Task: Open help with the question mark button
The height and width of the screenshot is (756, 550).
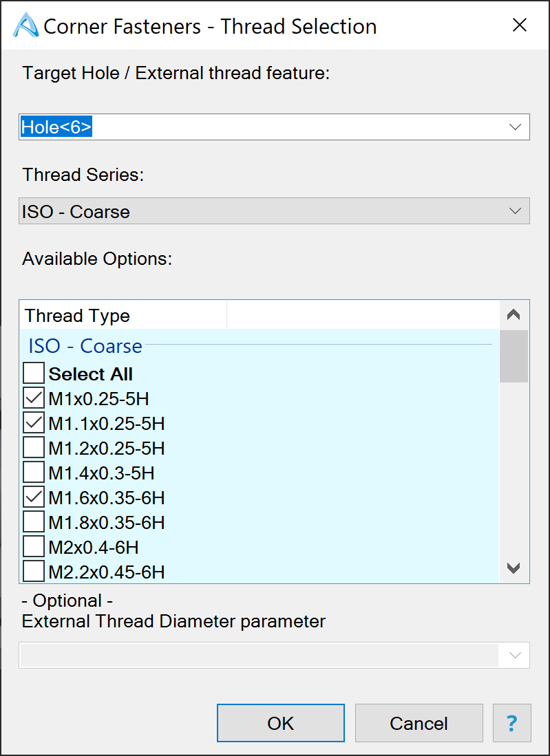Action: click(512, 723)
